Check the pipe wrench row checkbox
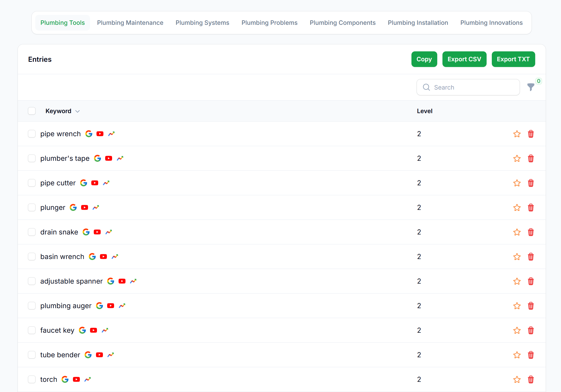Image resolution: width=561 pixels, height=392 pixels. coord(32,134)
